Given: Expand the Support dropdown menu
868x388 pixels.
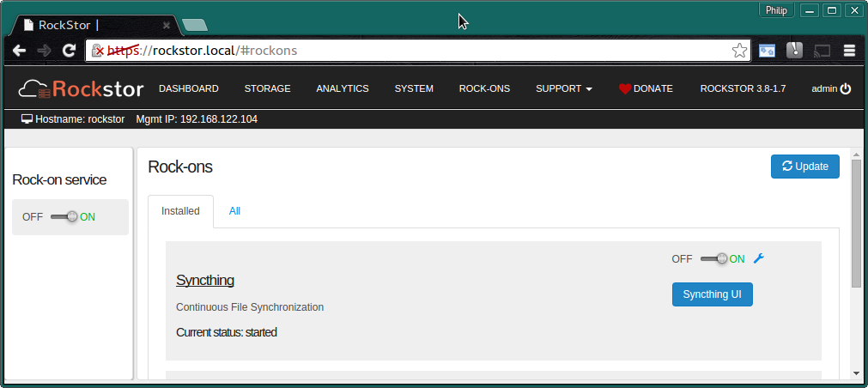Looking at the screenshot, I should coord(564,88).
